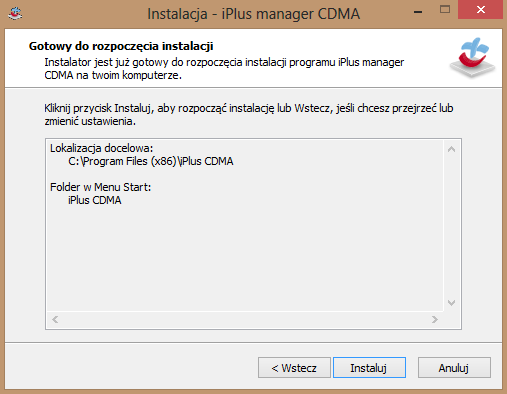
Task: Click the scroll up arrow in summary box
Action: [x=451, y=149]
